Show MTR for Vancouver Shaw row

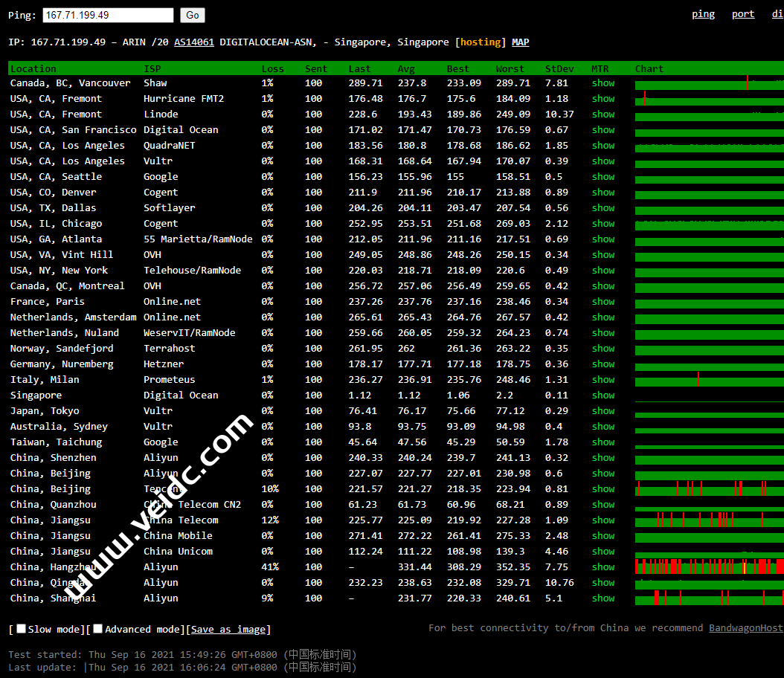pyautogui.click(x=603, y=83)
